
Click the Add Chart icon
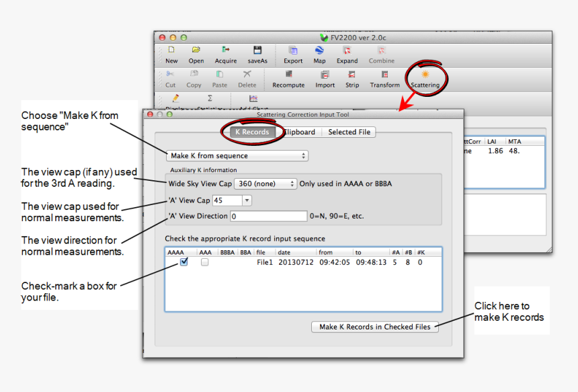(x=253, y=98)
